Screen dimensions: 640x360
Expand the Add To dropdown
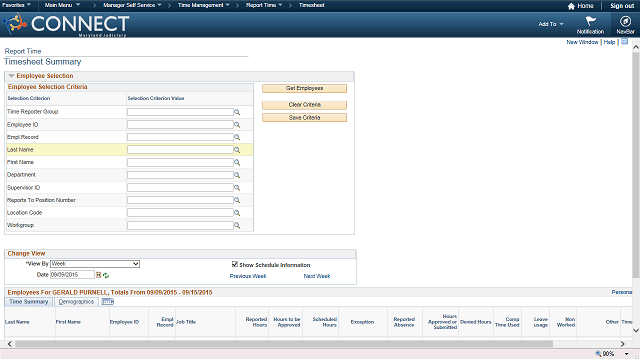click(551, 24)
